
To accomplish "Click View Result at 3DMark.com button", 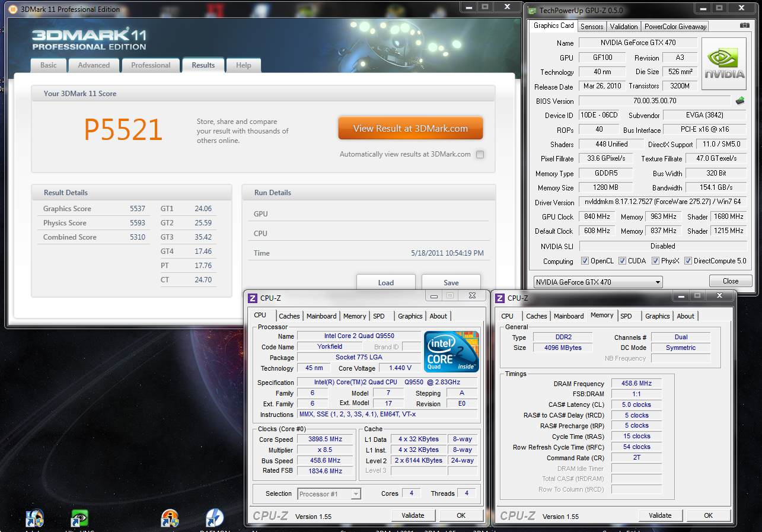I will (x=410, y=129).
